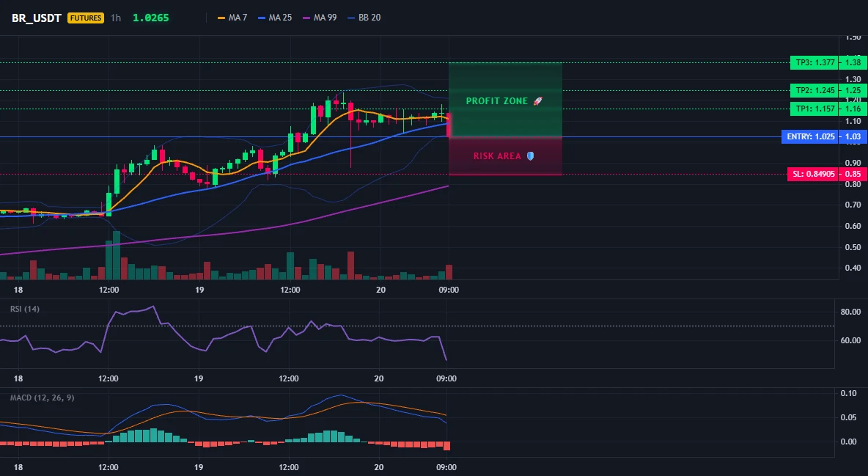
Task: Click 60.00 on the RSI axis
Action: click(850, 340)
